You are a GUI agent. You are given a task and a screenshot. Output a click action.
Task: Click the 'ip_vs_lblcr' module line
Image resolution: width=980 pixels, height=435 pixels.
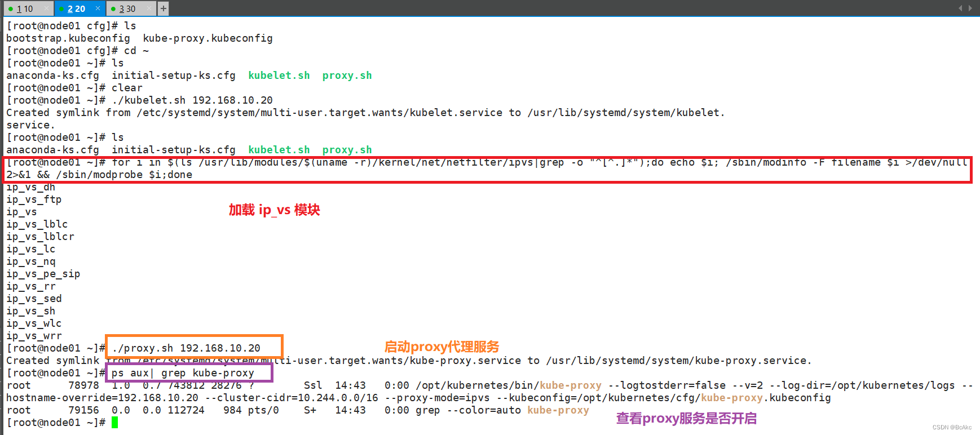pos(40,237)
